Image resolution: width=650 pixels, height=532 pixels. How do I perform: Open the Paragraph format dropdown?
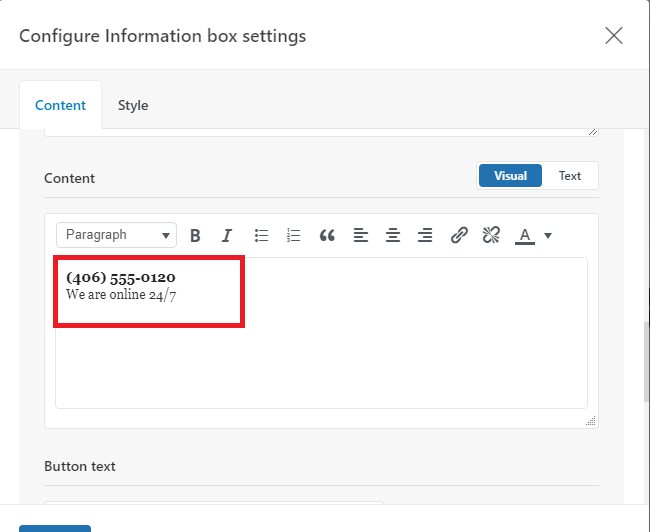(116, 235)
